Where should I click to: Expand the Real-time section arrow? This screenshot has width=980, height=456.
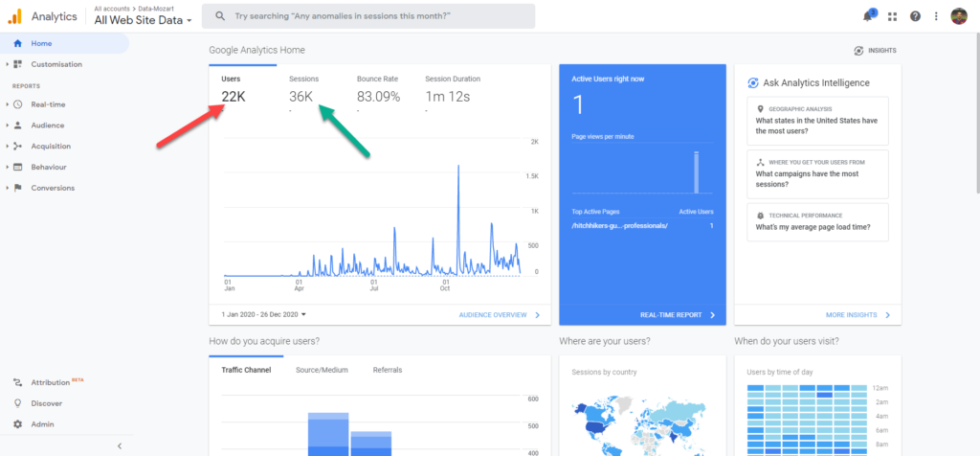tap(7, 104)
